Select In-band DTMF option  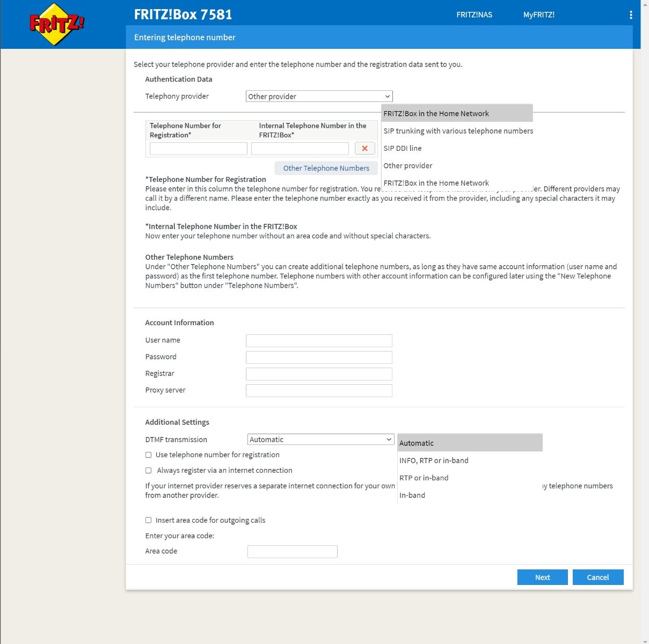click(470, 495)
